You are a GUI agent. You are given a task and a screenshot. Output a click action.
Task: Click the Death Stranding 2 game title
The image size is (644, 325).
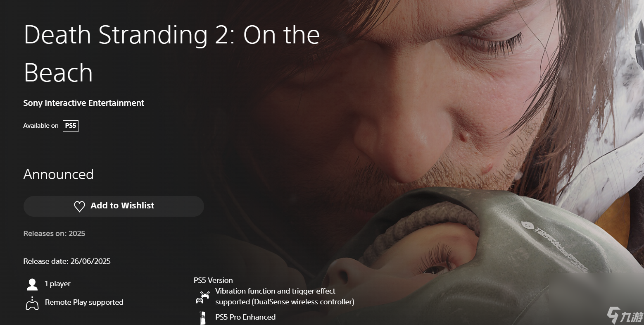tap(171, 53)
